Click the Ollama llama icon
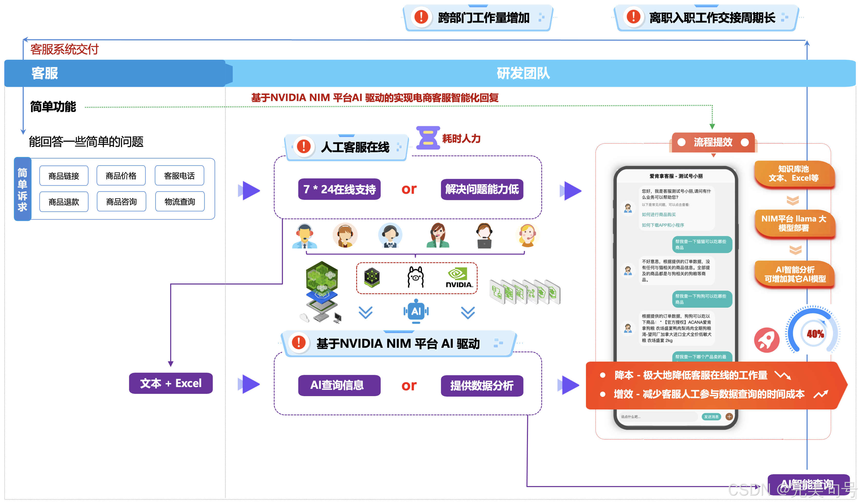The width and height of the screenshot is (859, 504). coord(416,277)
